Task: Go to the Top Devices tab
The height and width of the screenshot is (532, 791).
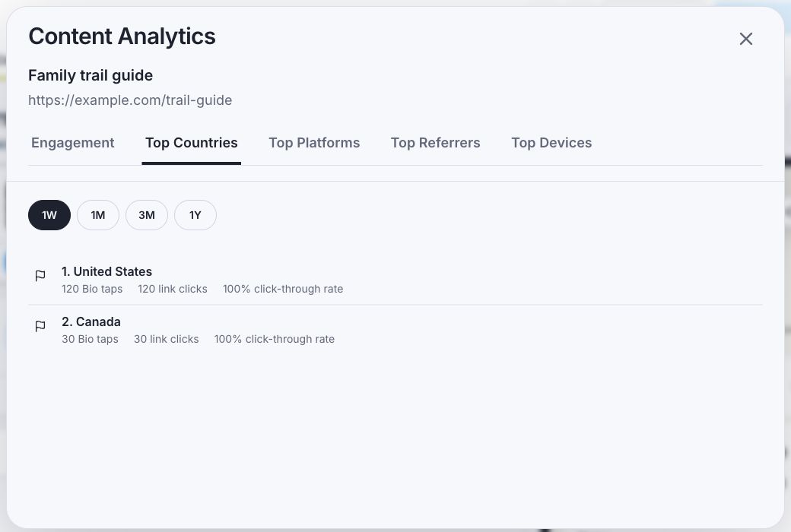Action: coord(551,143)
